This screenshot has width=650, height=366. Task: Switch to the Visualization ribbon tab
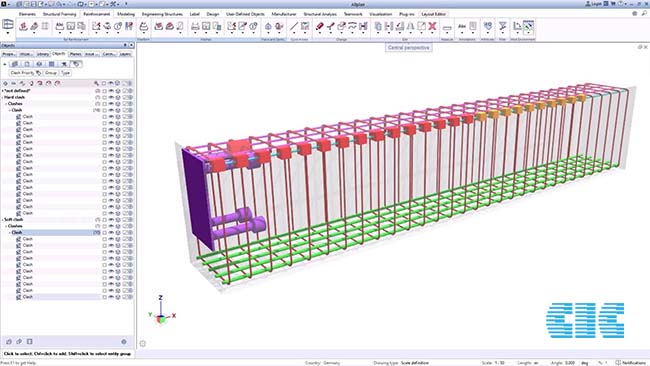coord(381,14)
